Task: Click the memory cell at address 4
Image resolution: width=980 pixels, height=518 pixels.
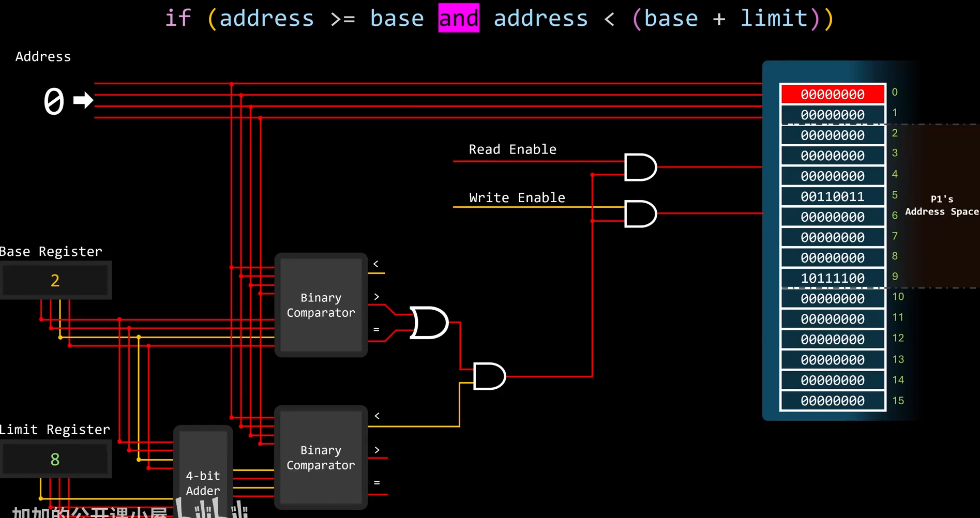Action: tap(833, 176)
